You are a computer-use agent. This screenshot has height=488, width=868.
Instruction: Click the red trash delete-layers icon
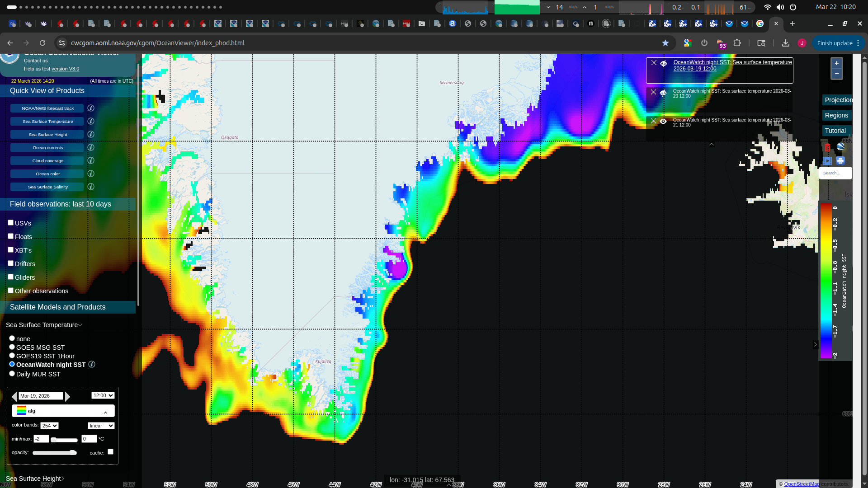coord(827,147)
